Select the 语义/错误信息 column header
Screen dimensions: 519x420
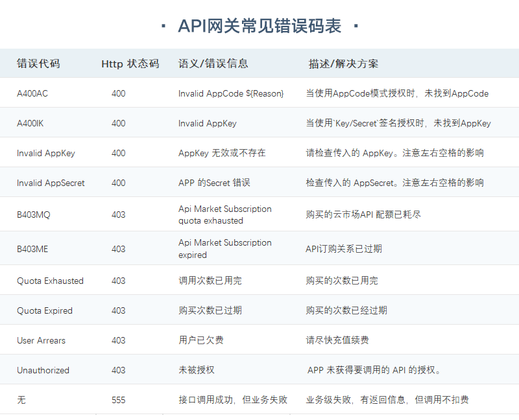pos(213,64)
